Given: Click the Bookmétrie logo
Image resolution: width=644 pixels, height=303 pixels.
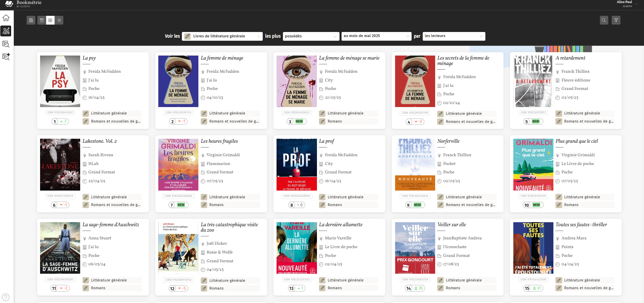Looking at the screenshot, I should 23,4.
